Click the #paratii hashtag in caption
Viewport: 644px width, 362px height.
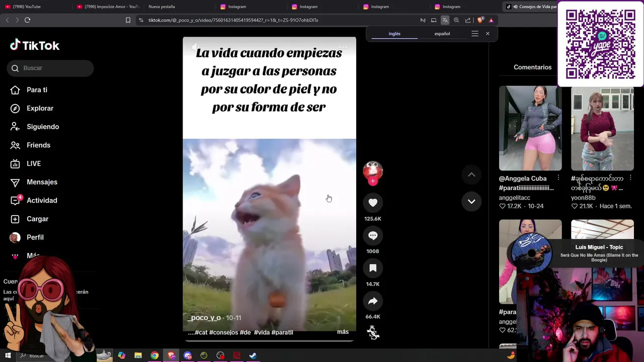[282, 332]
